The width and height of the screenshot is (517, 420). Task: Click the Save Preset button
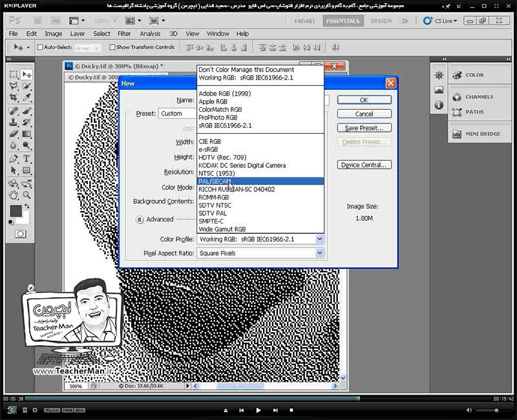[364, 128]
